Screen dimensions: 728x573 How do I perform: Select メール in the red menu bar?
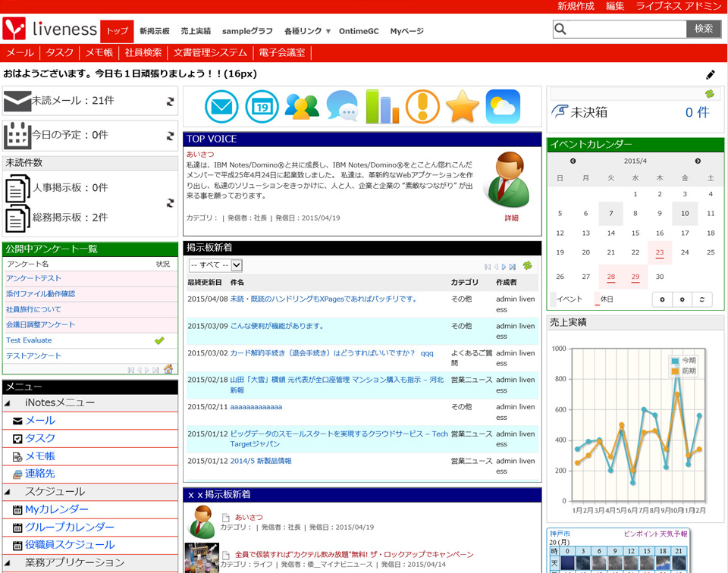[20, 52]
